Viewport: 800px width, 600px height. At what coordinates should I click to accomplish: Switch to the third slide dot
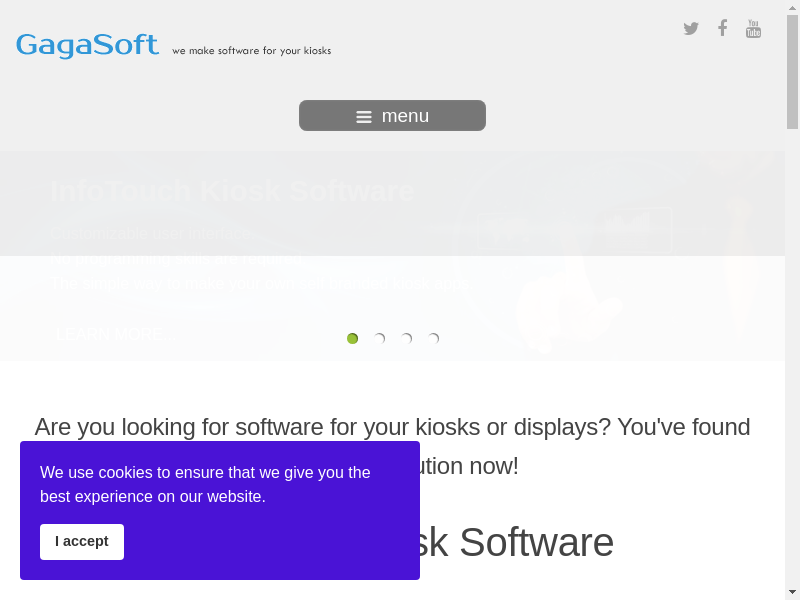tap(407, 338)
